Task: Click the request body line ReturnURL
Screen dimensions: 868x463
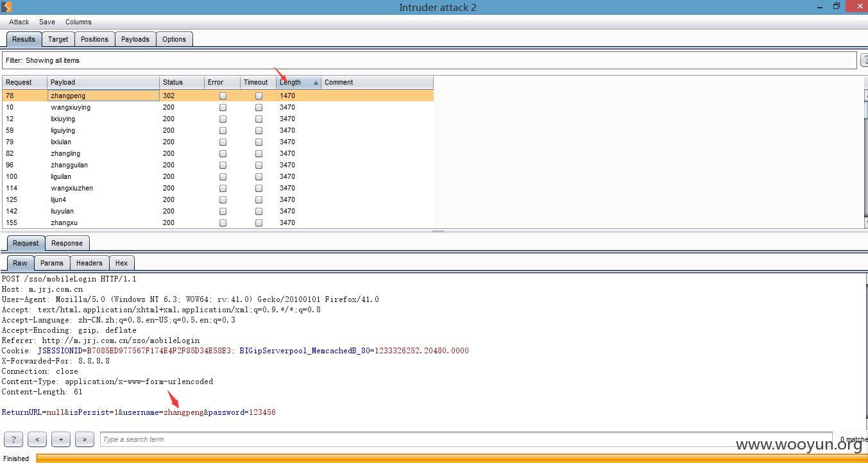Action: click(139, 412)
